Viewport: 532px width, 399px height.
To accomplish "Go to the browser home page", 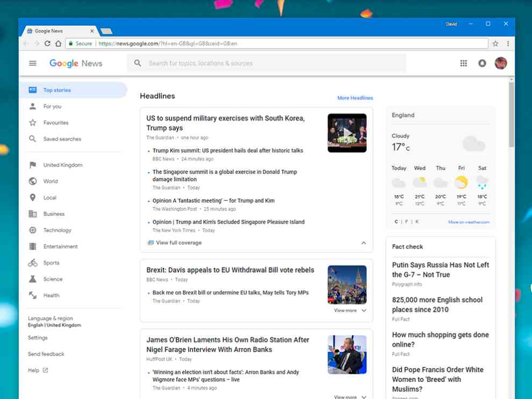I will point(59,43).
